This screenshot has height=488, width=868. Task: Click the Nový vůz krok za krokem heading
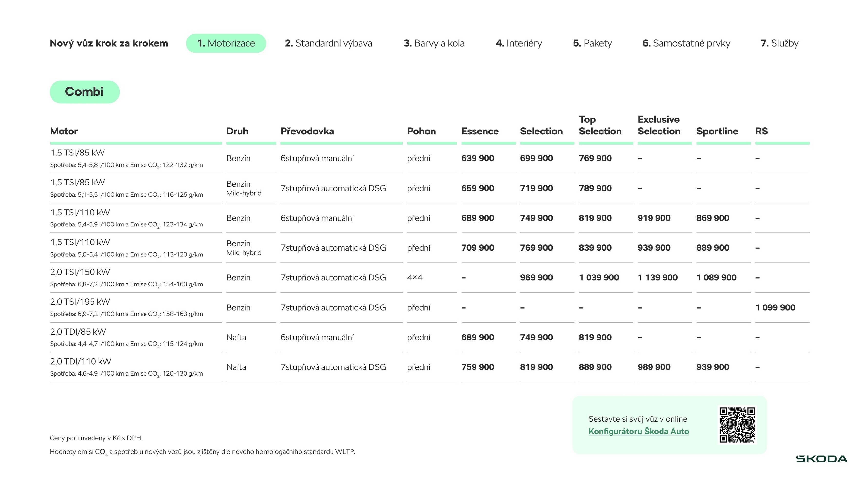tap(108, 43)
